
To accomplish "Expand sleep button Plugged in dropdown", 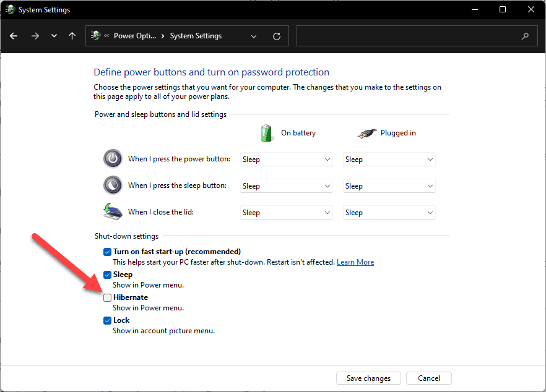I will click(x=389, y=186).
